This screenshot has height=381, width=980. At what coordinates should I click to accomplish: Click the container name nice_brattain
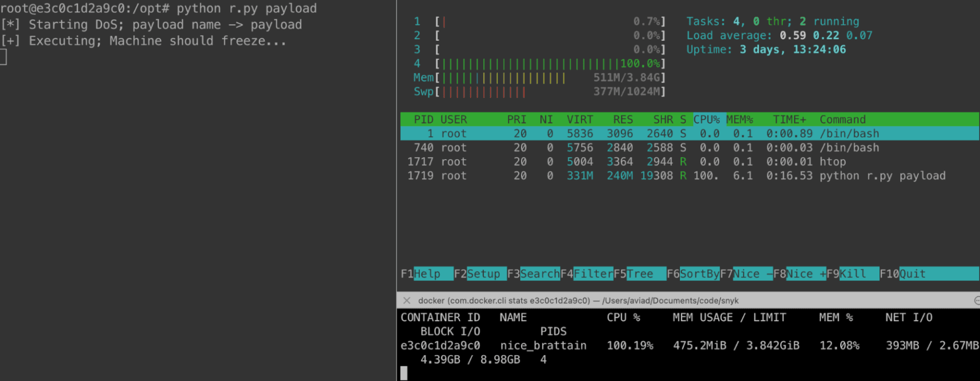(x=543, y=345)
